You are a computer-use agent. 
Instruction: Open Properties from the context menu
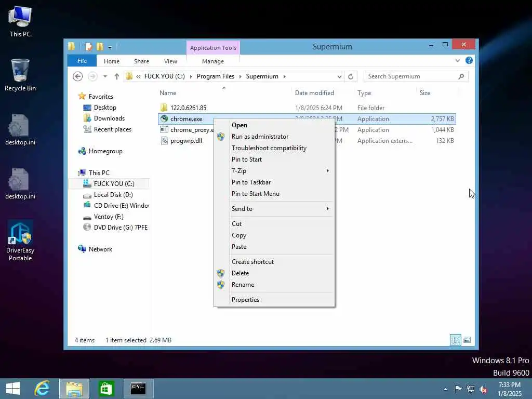(x=245, y=300)
